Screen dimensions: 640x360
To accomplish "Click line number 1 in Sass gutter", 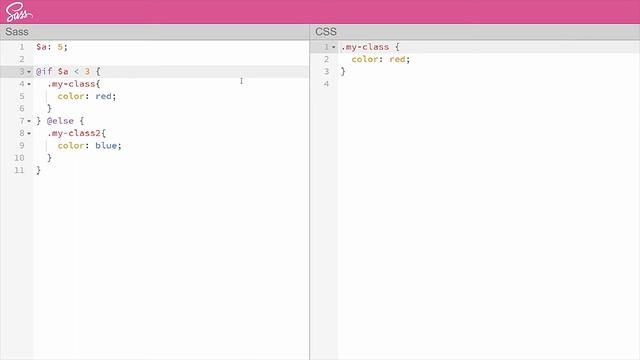I will [22, 47].
